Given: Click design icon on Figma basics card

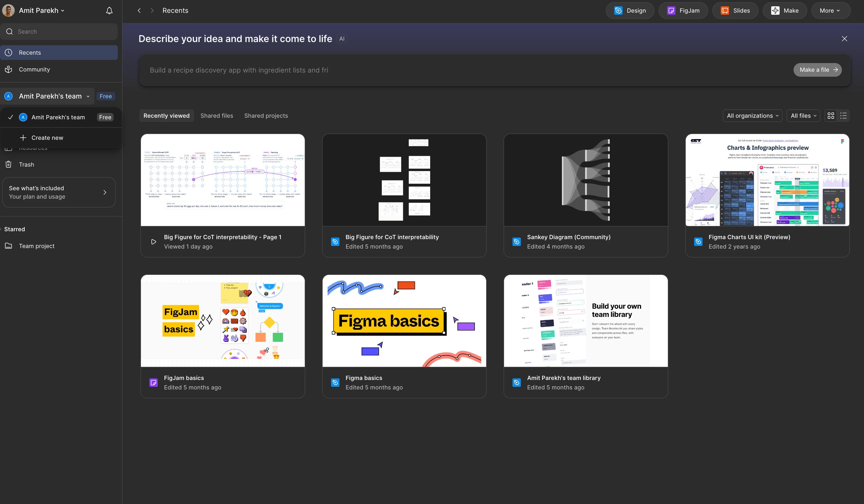Looking at the screenshot, I should pos(335,382).
